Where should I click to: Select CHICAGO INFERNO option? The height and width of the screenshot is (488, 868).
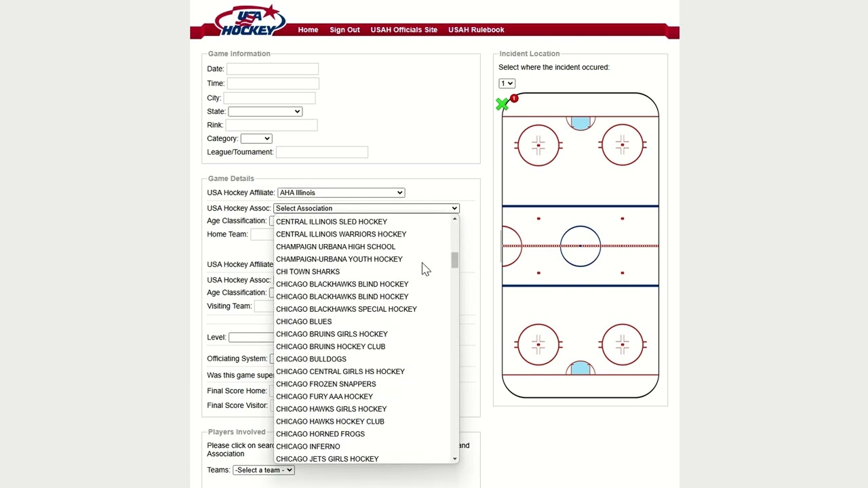coord(362,447)
